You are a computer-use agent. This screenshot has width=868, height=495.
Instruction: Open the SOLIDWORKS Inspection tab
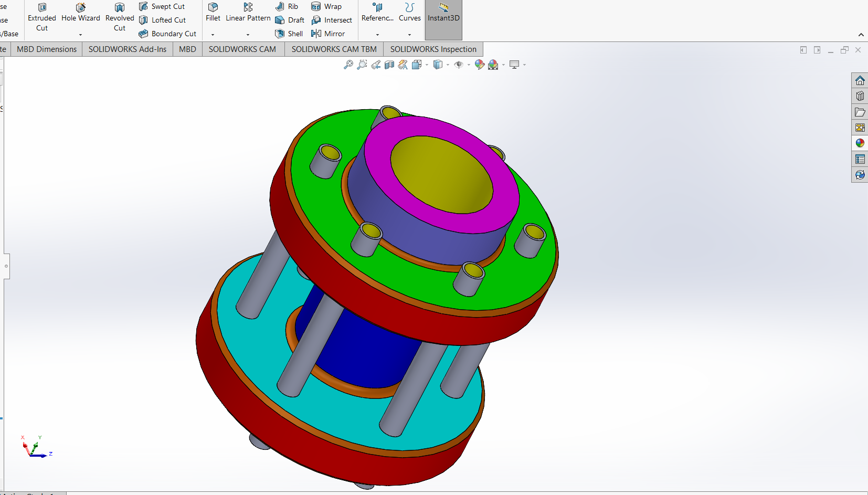click(x=433, y=49)
